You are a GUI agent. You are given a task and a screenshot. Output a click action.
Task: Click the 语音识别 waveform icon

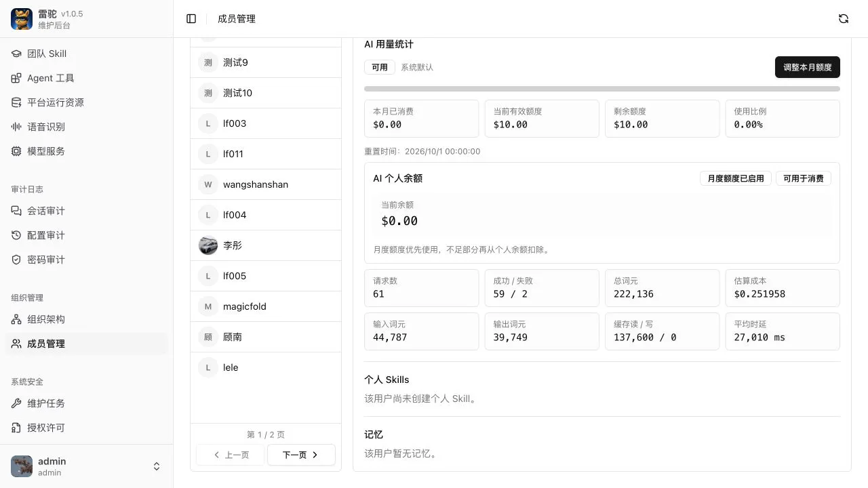tap(16, 127)
